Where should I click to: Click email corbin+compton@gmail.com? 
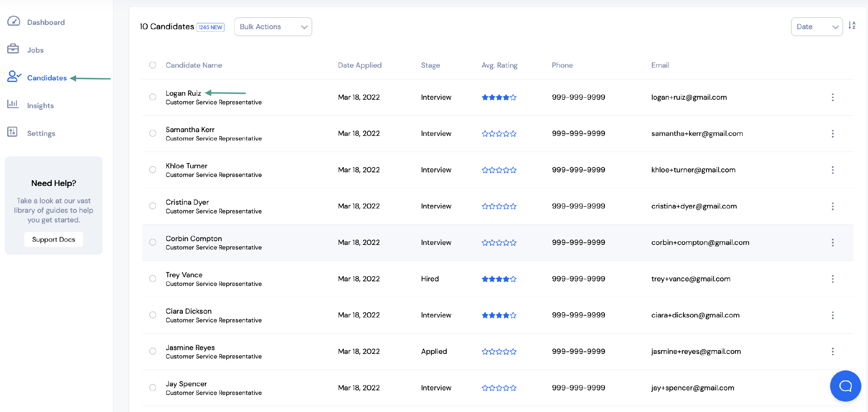pyautogui.click(x=700, y=243)
